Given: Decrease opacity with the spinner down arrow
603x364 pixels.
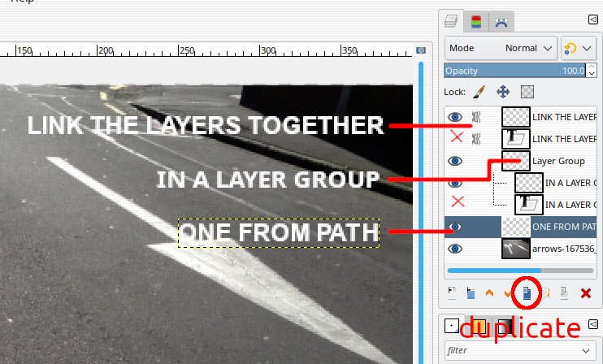Looking at the screenshot, I should pos(592,74).
